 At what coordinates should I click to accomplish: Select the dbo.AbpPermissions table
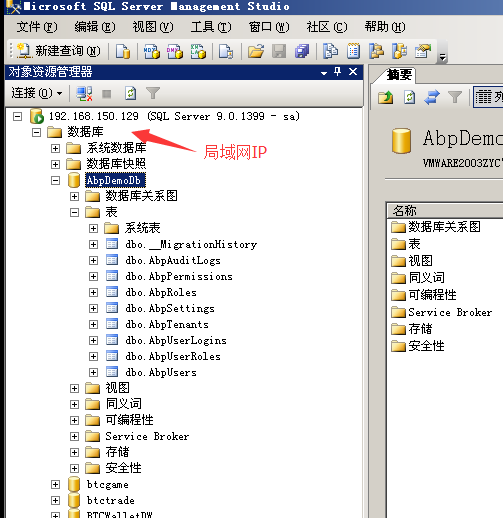(x=179, y=277)
